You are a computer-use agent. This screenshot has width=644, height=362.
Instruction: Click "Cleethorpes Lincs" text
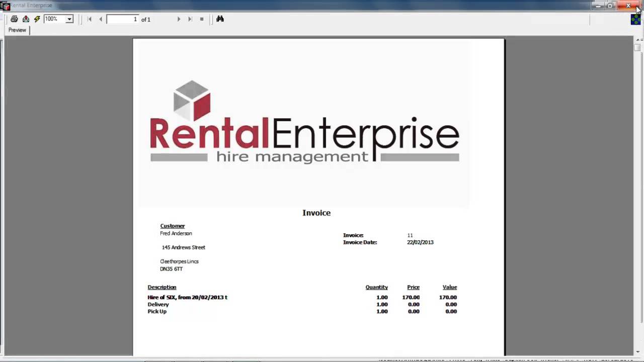click(x=179, y=261)
